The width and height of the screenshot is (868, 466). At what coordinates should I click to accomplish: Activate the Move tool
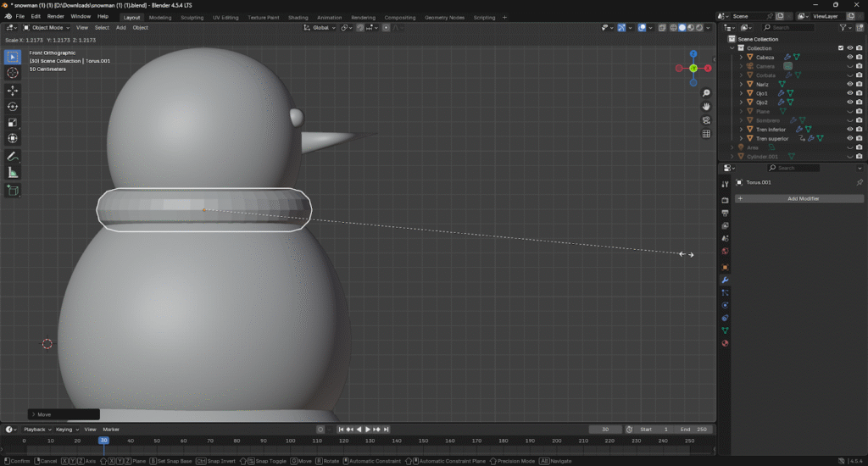pyautogui.click(x=13, y=91)
